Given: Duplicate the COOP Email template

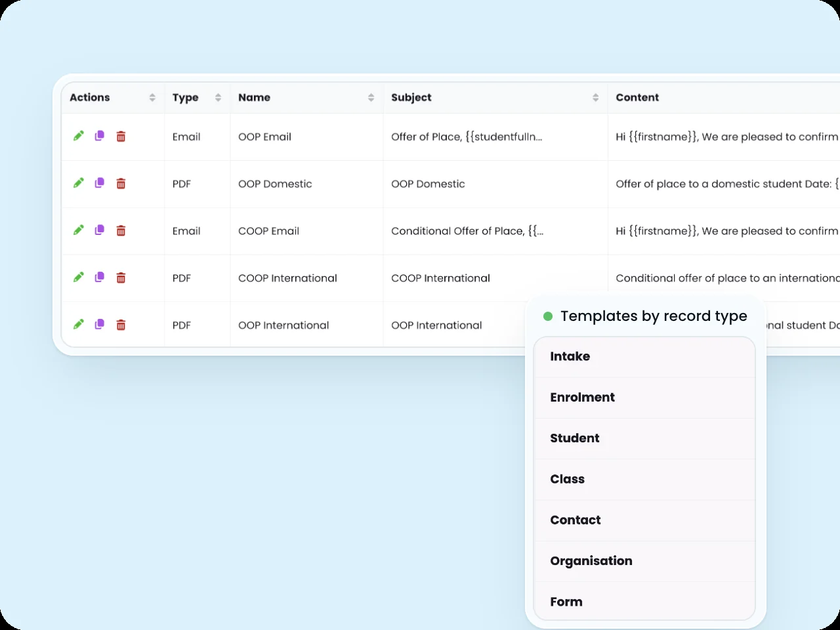Looking at the screenshot, I should point(100,230).
